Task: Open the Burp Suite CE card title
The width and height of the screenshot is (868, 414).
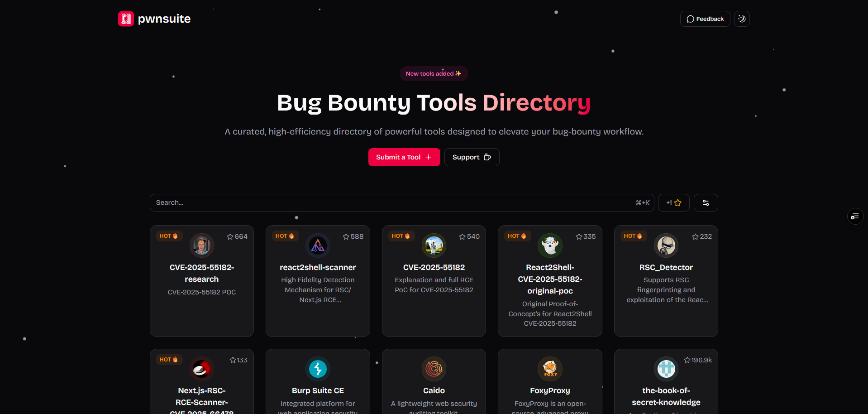Action: click(x=318, y=390)
